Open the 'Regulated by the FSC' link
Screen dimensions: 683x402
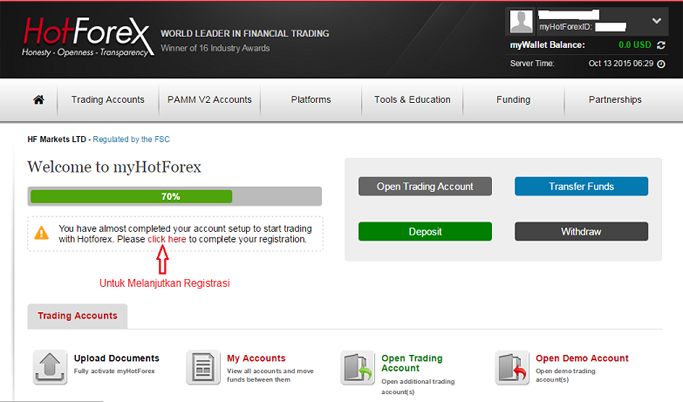coord(131,139)
